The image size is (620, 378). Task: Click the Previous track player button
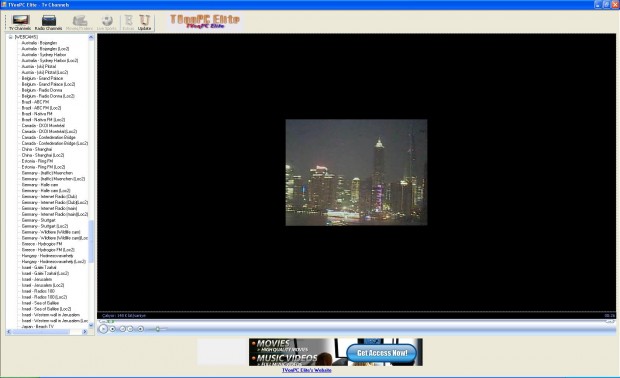point(122,329)
